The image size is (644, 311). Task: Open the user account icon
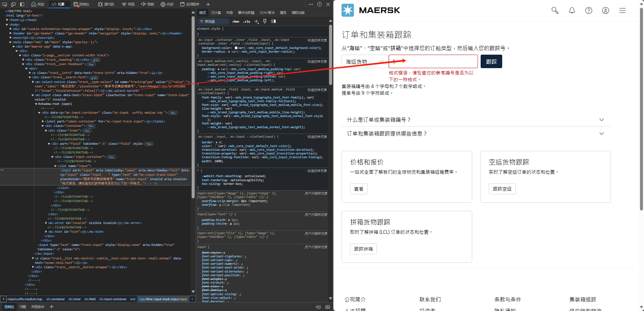(x=606, y=10)
